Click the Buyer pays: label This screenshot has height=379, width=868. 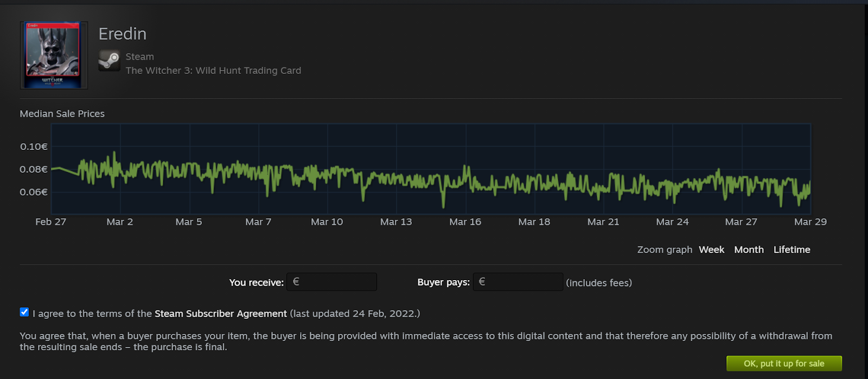(x=443, y=282)
